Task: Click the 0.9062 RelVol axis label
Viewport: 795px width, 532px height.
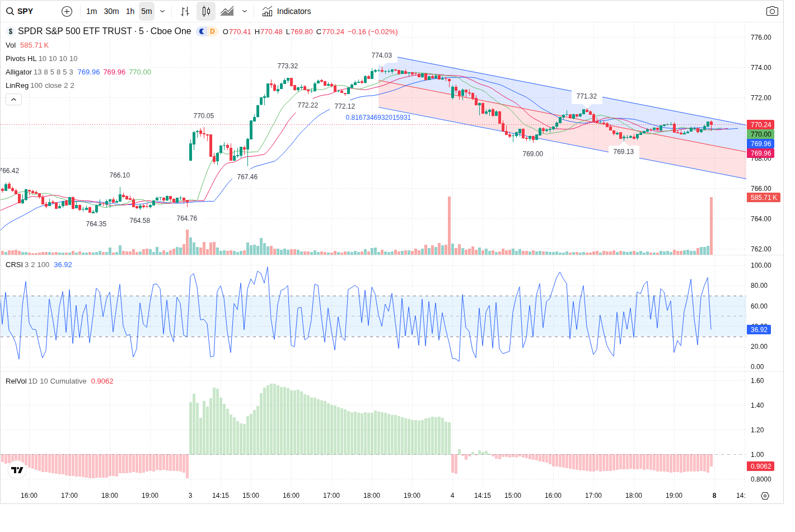Action: [x=761, y=466]
